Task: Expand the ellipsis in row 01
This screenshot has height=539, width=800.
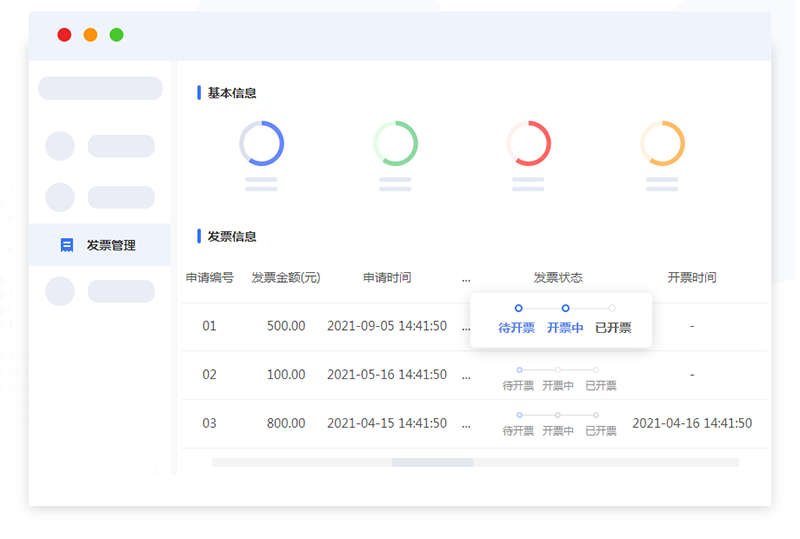Action: tap(466, 326)
